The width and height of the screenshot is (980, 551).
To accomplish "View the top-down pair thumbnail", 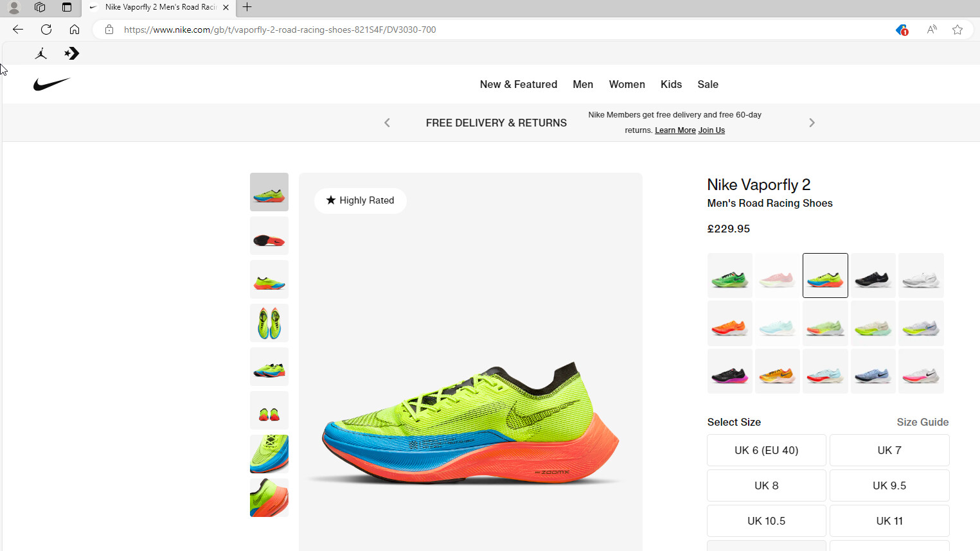I will click(x=269, y=323).
